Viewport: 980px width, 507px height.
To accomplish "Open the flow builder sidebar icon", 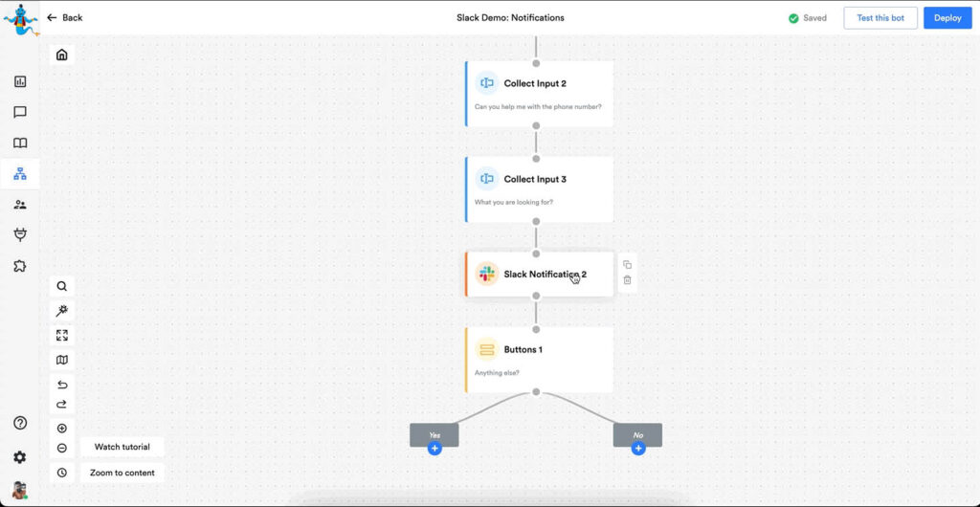I will click(20, 174).
